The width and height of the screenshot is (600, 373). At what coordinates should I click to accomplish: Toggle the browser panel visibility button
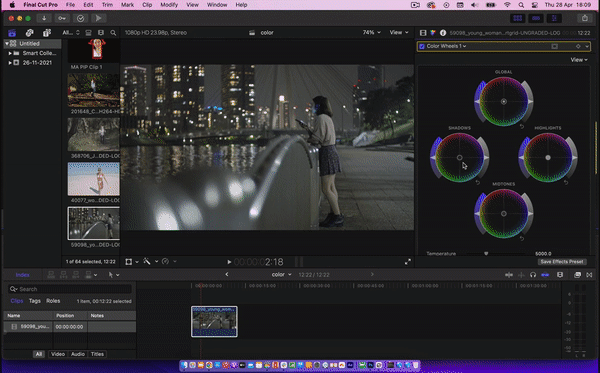(x=518, y=18)
